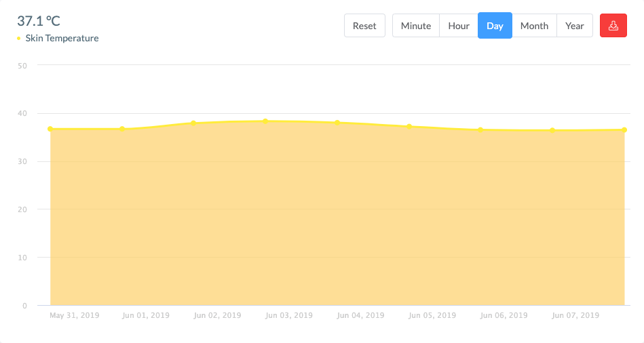Click the Jun 02, 2019 data point
This screenshot has height=343, width=644.
[x=193, y=123]
